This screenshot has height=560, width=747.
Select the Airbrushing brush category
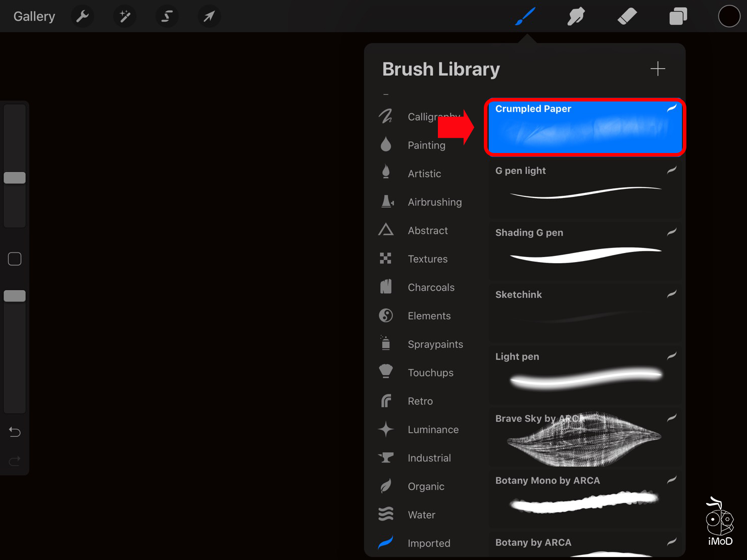coord(434,201)
